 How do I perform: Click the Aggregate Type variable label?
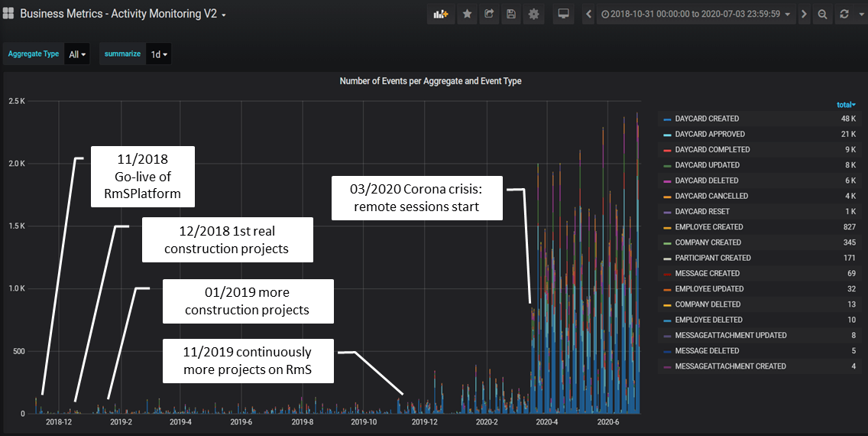(x=33, y=54)
